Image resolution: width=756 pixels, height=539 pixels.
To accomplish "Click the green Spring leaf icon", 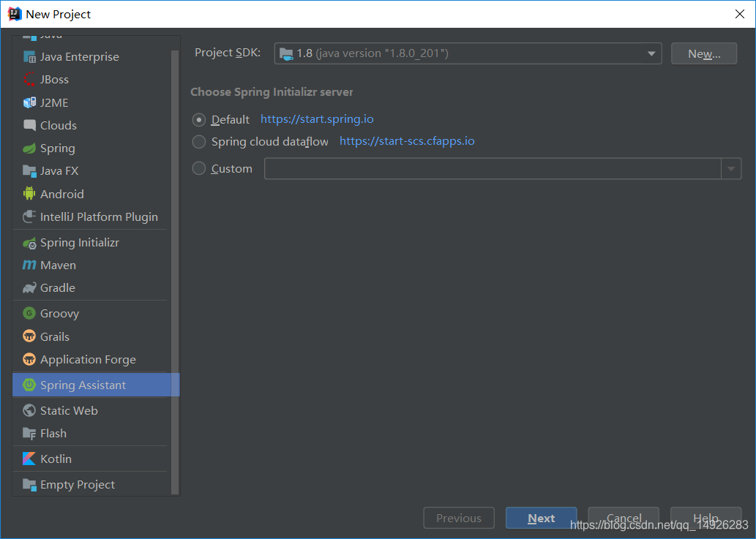I will (x=29, y=148).
